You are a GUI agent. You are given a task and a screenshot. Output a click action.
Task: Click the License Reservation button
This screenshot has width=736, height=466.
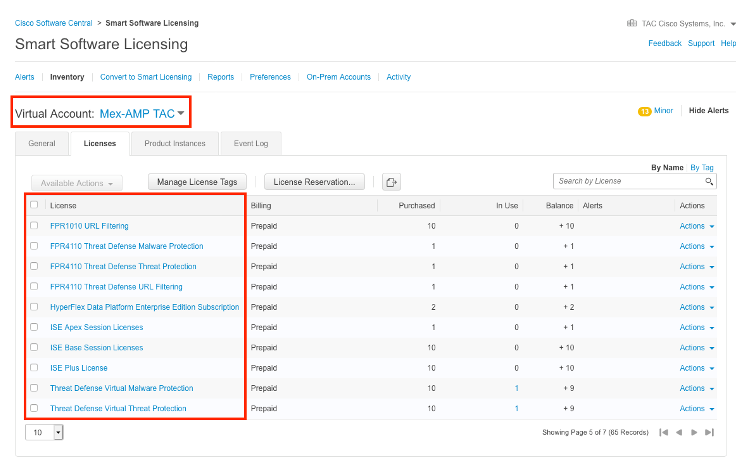[314, 182]
